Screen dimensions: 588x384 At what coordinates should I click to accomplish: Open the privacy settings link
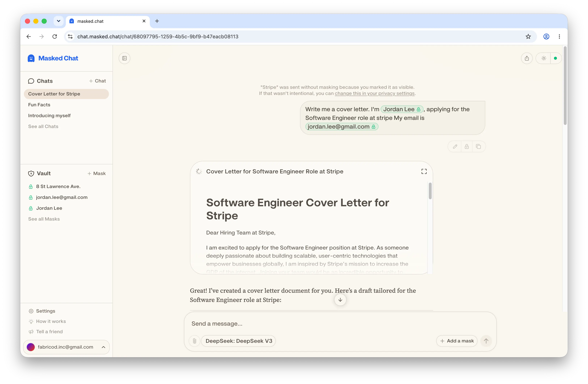click(x=375, y=93)
